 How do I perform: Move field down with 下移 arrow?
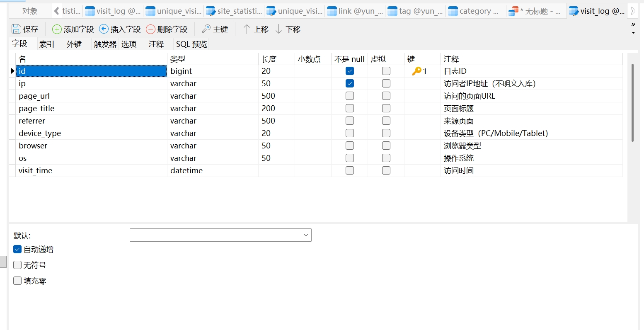(x=278, y=29)
